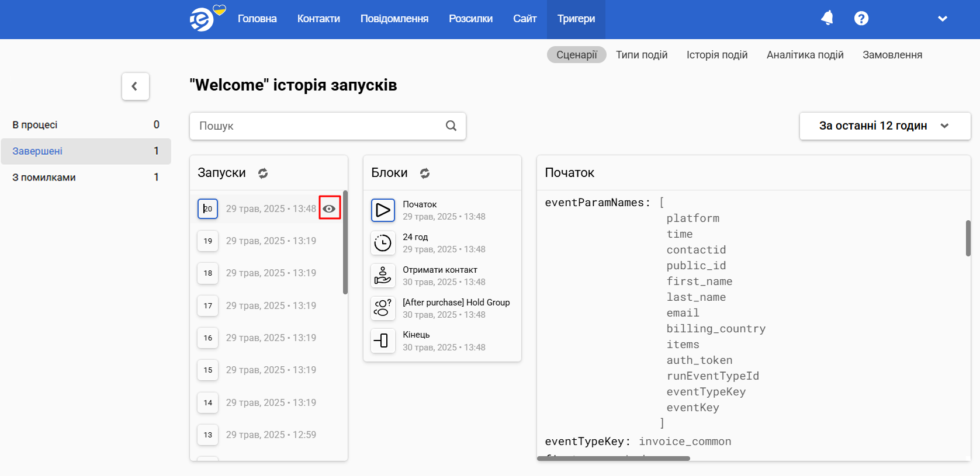
Task: Open the help question mark icon
Action: coord(861,18)
